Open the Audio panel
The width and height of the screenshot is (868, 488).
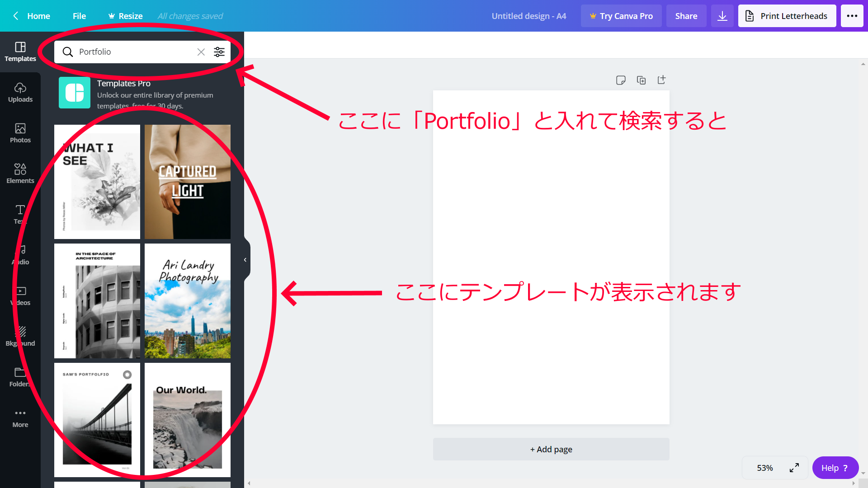20,255
